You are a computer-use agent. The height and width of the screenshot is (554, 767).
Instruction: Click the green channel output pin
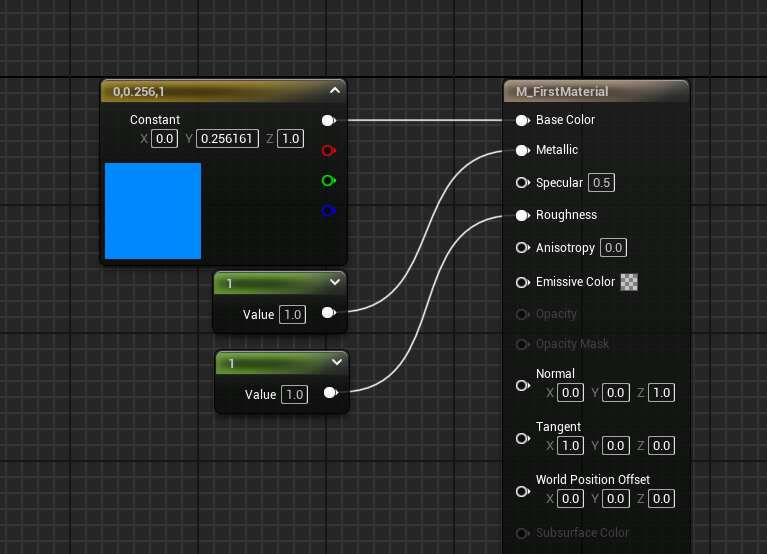coord(329,181)
